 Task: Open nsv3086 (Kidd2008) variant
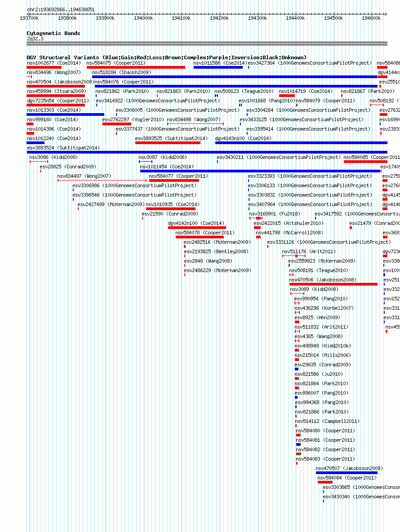tap(53, 158)
